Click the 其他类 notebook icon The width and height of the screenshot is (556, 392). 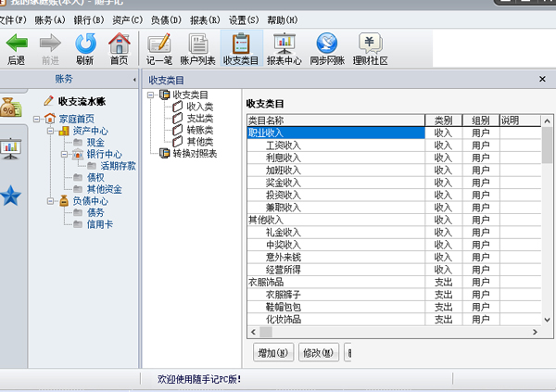click(177, 142)
